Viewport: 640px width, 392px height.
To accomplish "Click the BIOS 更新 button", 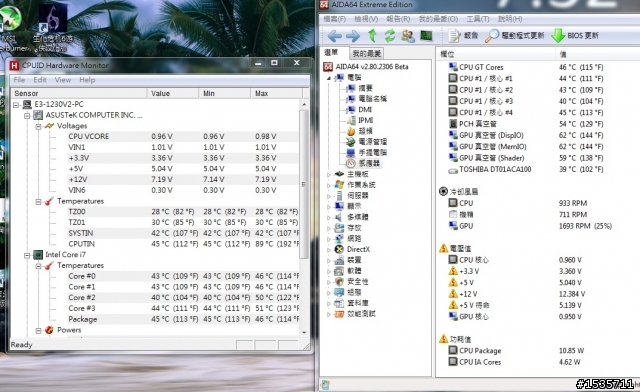I will (x=575, y=36).
